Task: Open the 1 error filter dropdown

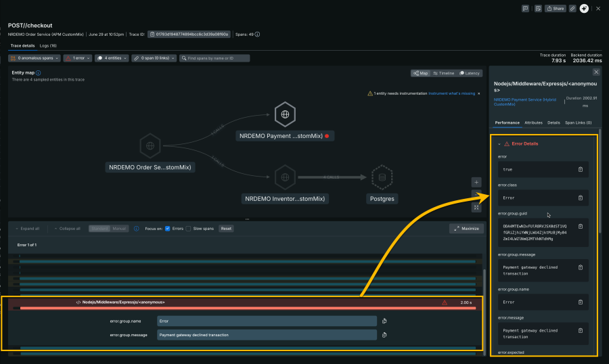Action: [x=78, y=58]
